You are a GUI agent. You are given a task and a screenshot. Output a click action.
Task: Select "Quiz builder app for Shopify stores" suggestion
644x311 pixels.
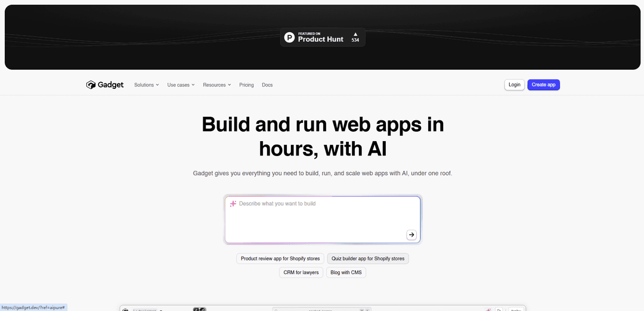[x=367, y=259]
